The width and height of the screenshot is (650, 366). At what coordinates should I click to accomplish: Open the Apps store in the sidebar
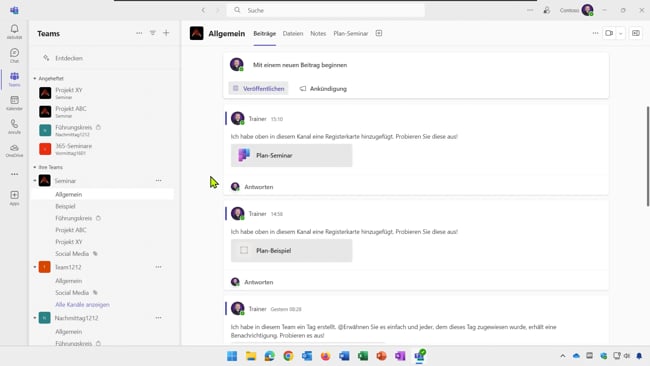14,198
